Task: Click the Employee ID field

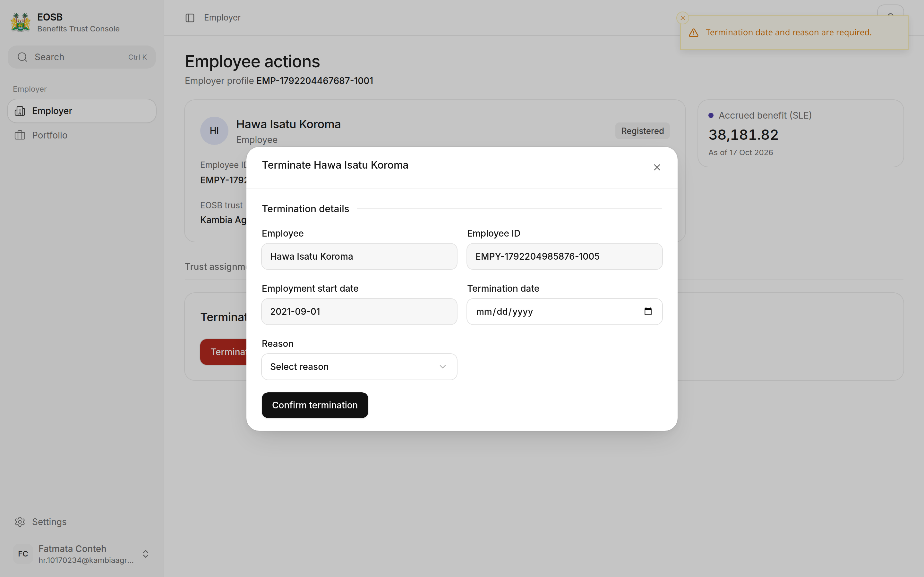Action: pyautogui.click(x=564, y=256)
